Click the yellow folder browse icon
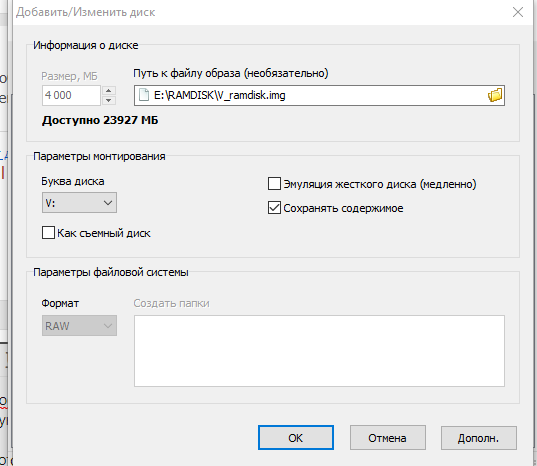The width and height of the screenshot is (537, 466). [x=495, y=95]
